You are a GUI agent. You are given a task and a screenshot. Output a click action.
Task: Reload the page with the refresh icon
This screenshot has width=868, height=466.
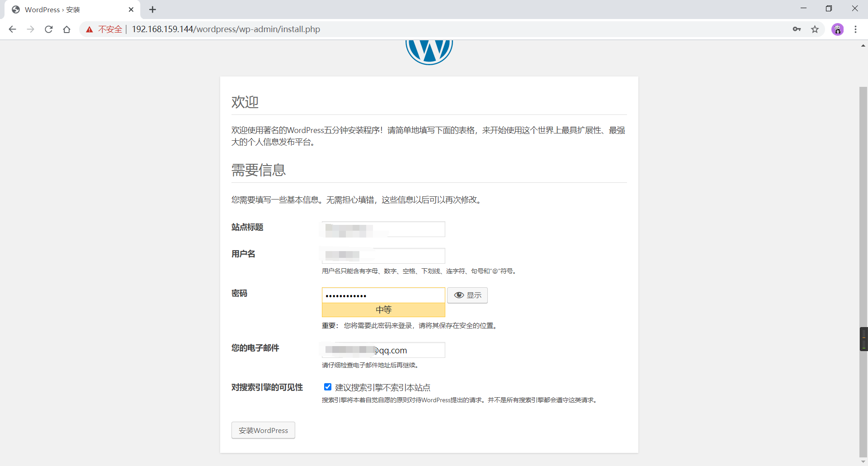pos(48,29)
